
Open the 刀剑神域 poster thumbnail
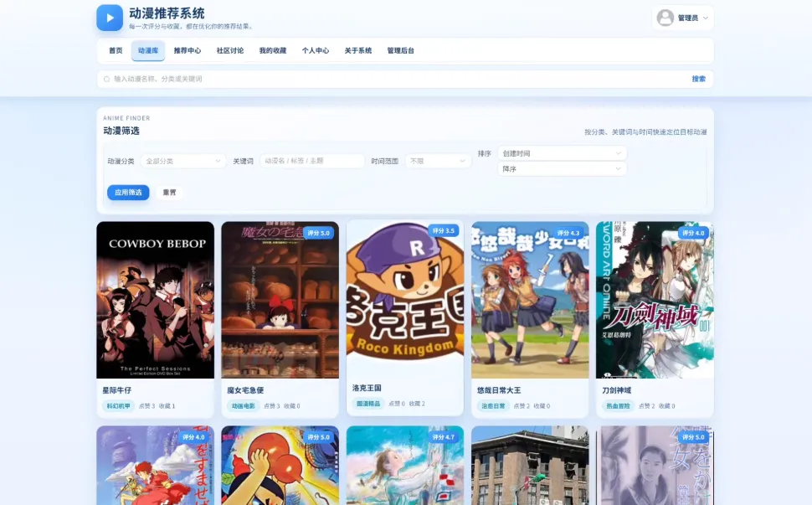point(655,300)
